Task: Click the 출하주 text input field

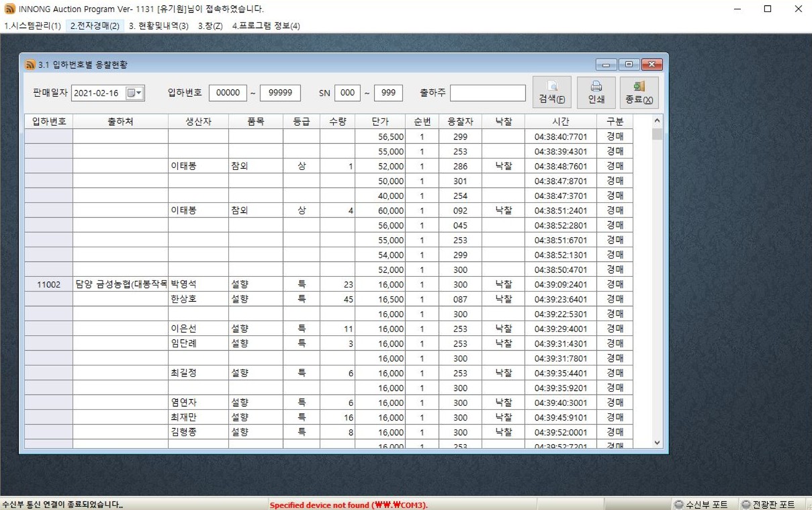Action: tap(488, 93)
